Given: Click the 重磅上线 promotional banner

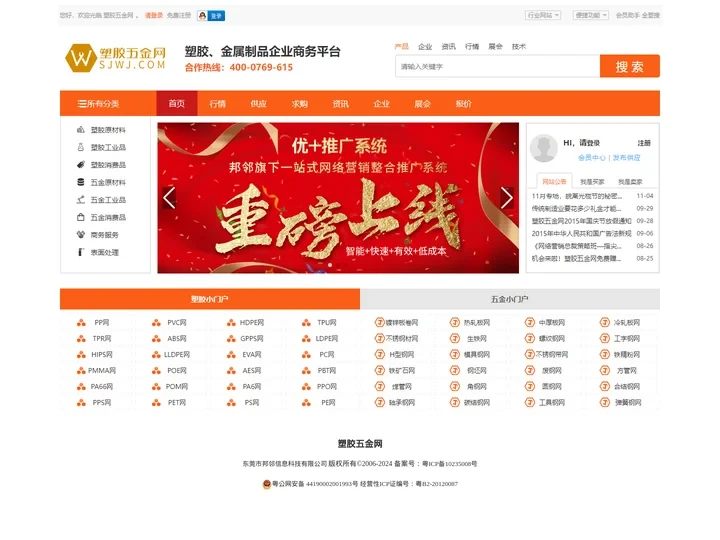Looking at the screenshot, I should (x=338, y=198).
